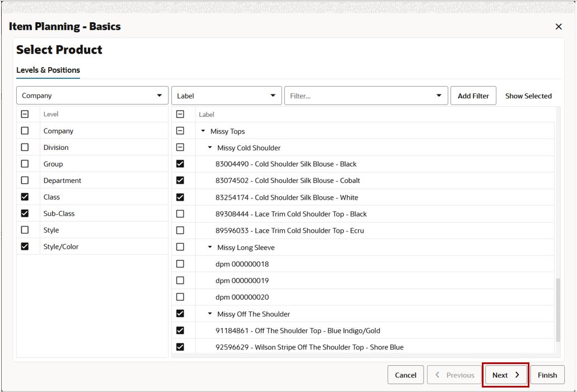Uncheck 83004490 Cold Shoulder Silk Blouse Black

click(180, 164)
